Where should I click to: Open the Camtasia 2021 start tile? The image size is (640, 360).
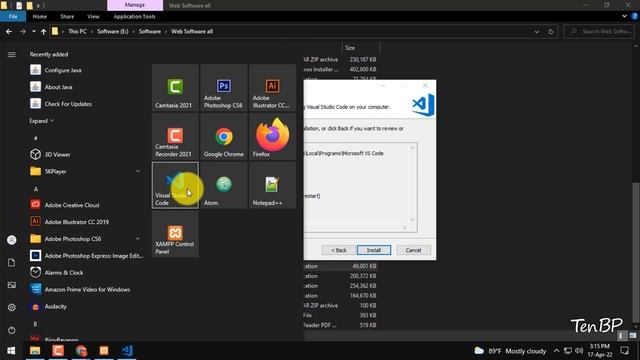tap(175, 87)
